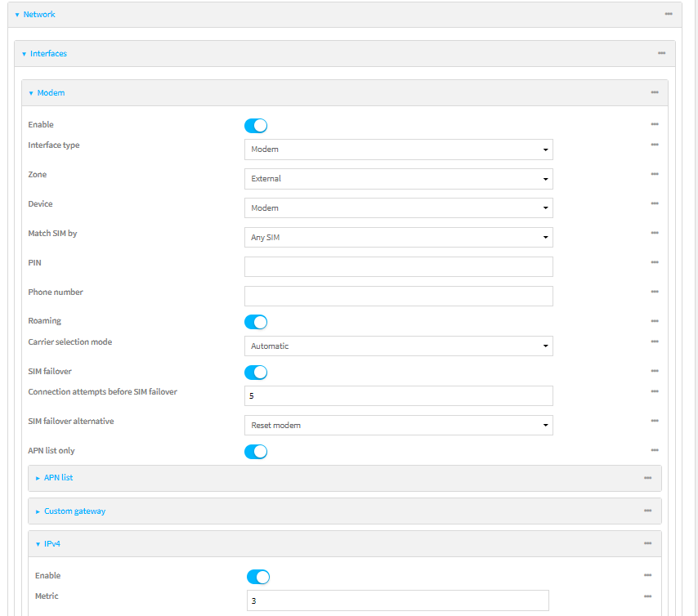Image resolution: width=698 pixels, height=616 pixels.
Task: Click inside the Phone number field
Action: point(398,295)
